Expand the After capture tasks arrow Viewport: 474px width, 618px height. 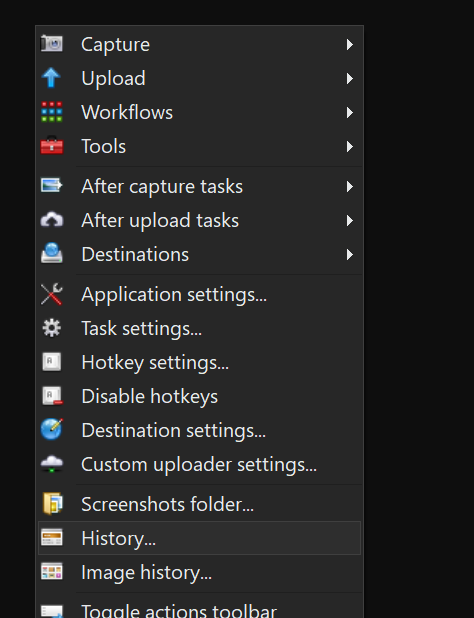(x=349, y=186)
